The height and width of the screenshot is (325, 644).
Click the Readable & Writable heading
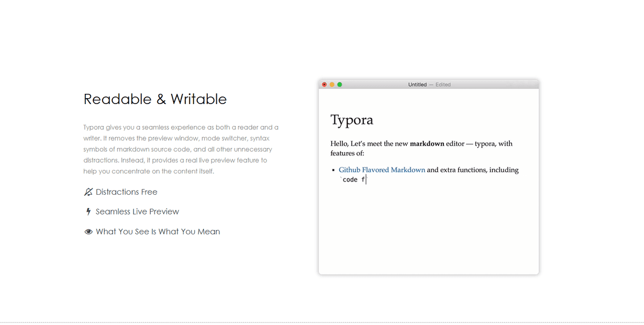tap(155, 99)
